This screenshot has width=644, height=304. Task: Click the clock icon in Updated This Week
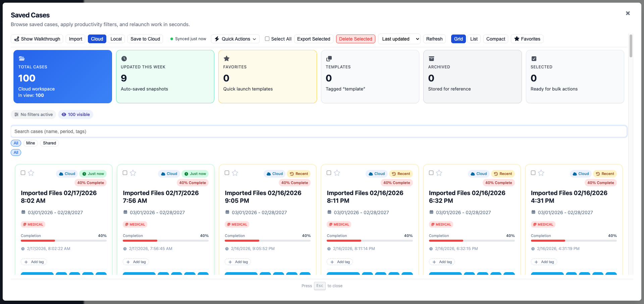[124, 58]
